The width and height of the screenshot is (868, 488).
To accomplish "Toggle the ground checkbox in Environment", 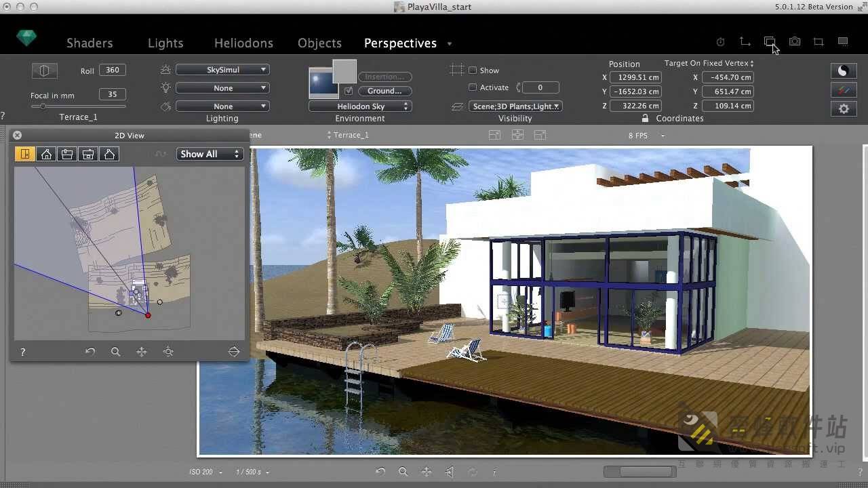I will [349, 91].
